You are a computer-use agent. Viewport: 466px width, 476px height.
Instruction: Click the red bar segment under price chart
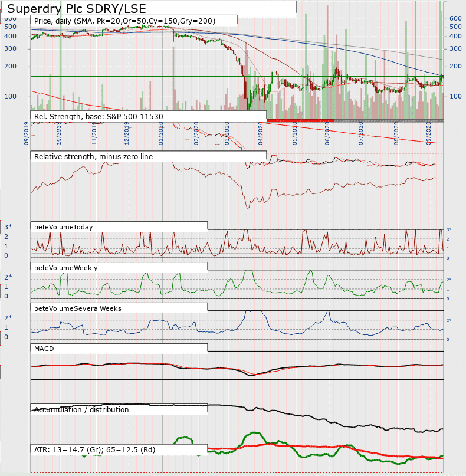tap(300, 120)
